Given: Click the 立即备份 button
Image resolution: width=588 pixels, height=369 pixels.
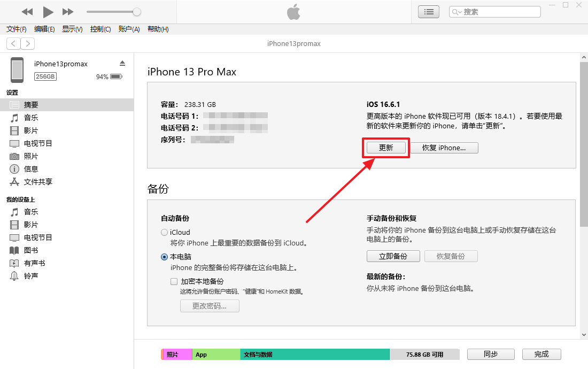Looking at the screenshot, I should click(393, 256).
